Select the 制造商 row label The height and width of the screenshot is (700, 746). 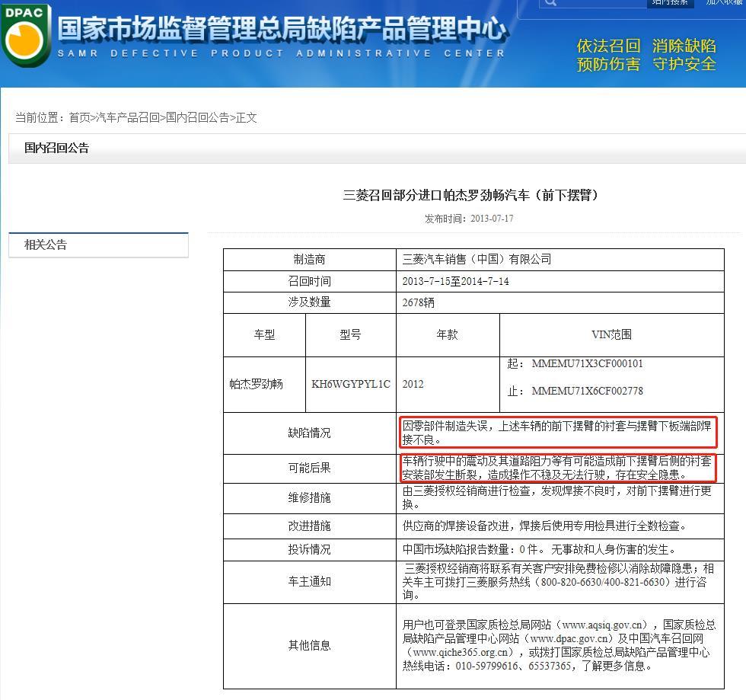(309, 260)
